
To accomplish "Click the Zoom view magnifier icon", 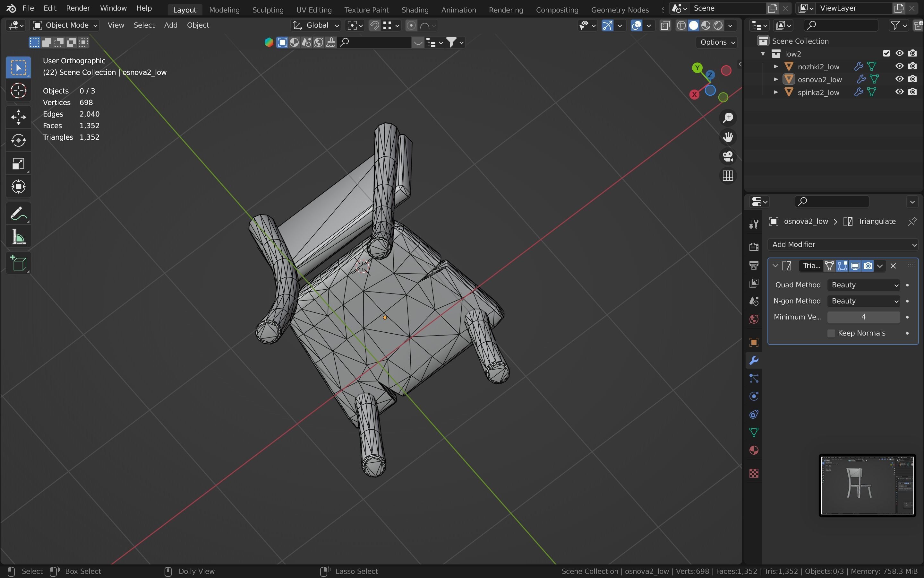I will 728,118.
